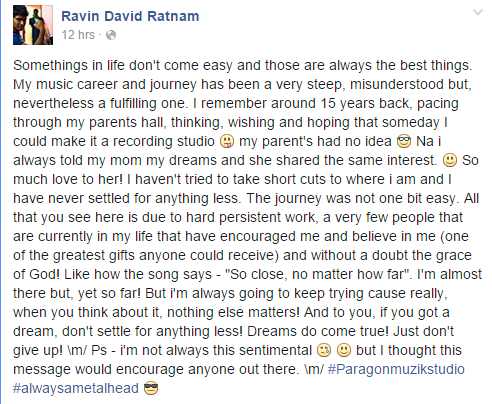
Task: Click the Ravin David Ratnam name link
Action: pos(130,16)
